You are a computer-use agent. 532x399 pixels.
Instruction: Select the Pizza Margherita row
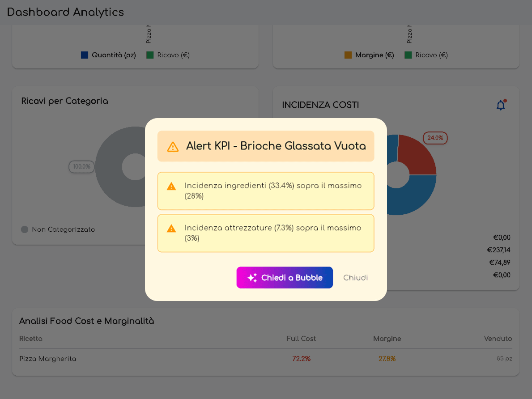click(47, 358)
